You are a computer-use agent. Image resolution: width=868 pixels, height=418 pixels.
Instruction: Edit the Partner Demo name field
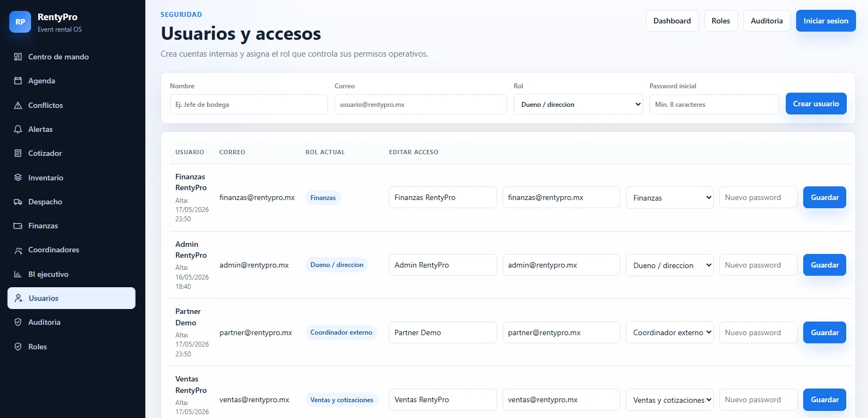point(443,332)
